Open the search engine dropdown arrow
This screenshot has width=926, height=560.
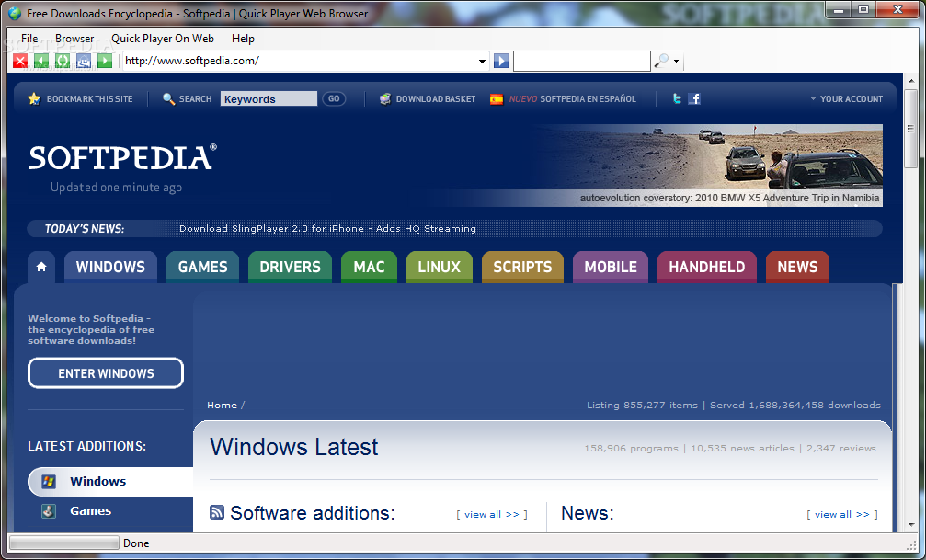click(x=676, y=62)
